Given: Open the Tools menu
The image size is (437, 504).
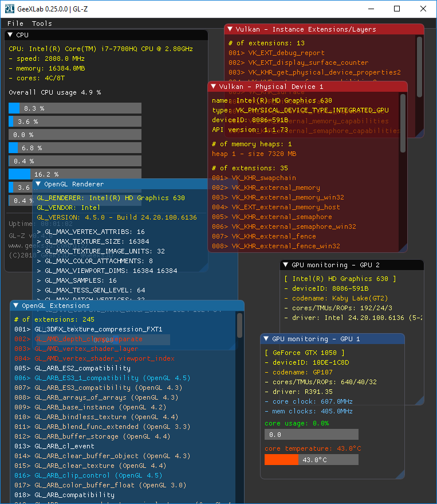Looking at the screenshot, I should (x=42, y=24).
